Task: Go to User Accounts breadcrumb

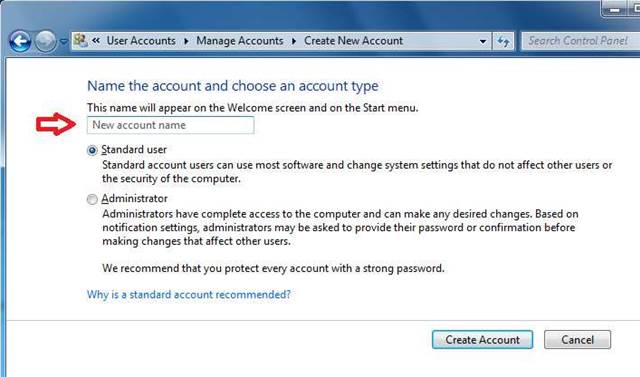Action: pyautogui.click(x=141, y=41)
